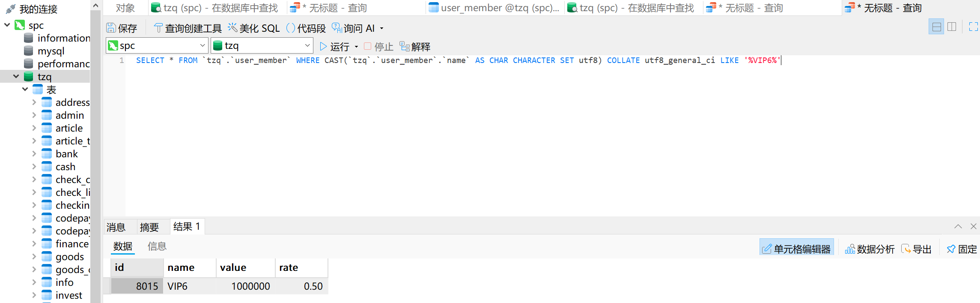Open Data Analysis (数据分析)

pos(870,249)
